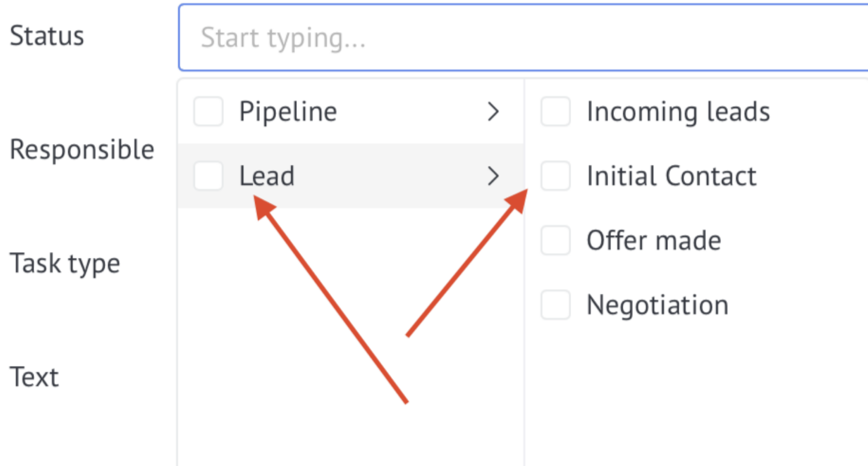Image resolution: width=868 pixels, height=466 pixels.
Task: Tick the Pipeline checkbox
Action: pyautogui.click(x=208, y=112)
